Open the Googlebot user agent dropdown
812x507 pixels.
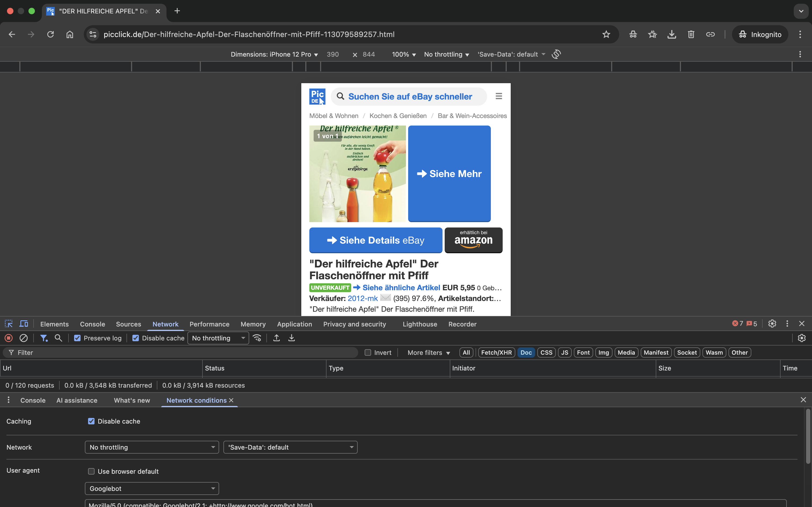(151, 488)
